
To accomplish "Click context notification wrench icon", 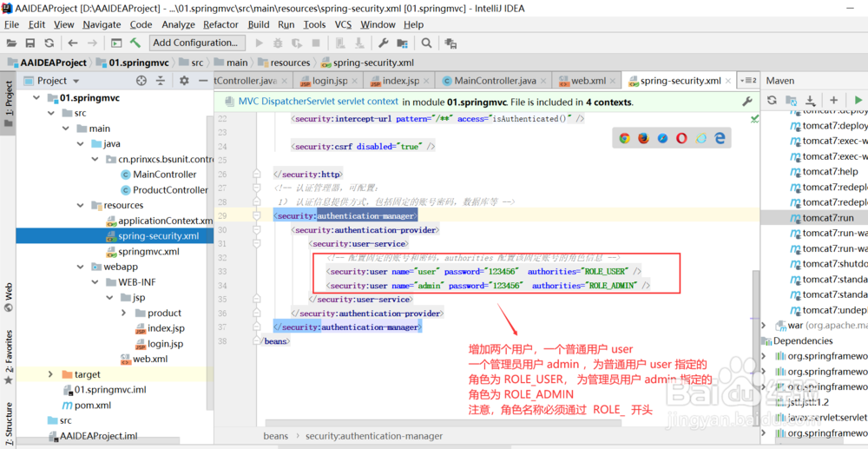I will [x=746, y=102].
